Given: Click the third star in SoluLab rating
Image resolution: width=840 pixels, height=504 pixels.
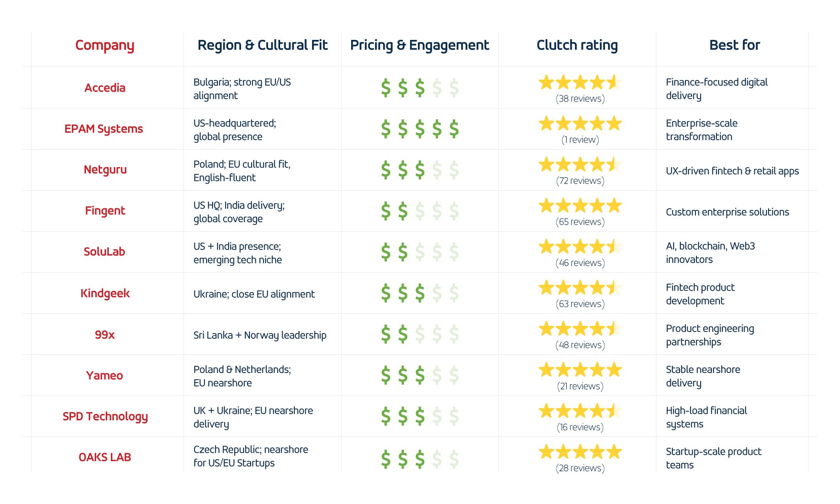Looking at the screenshot, I should [580, 247].
